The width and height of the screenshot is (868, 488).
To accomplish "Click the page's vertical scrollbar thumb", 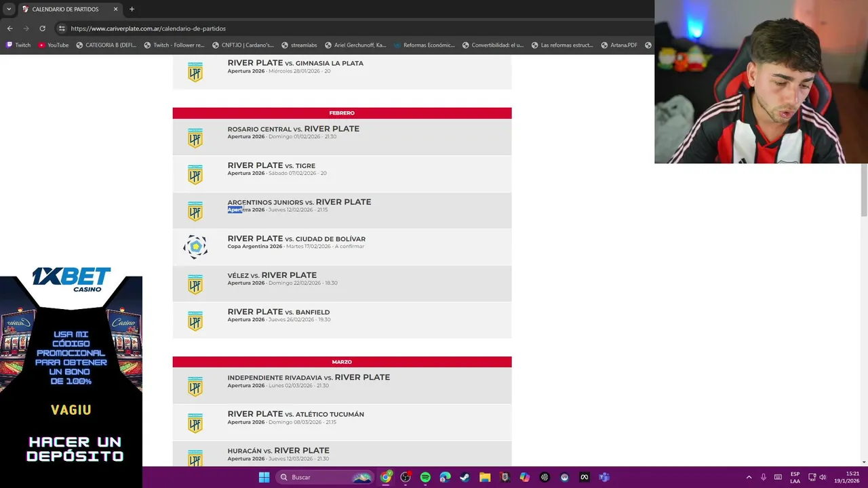I will pos(864,190).
